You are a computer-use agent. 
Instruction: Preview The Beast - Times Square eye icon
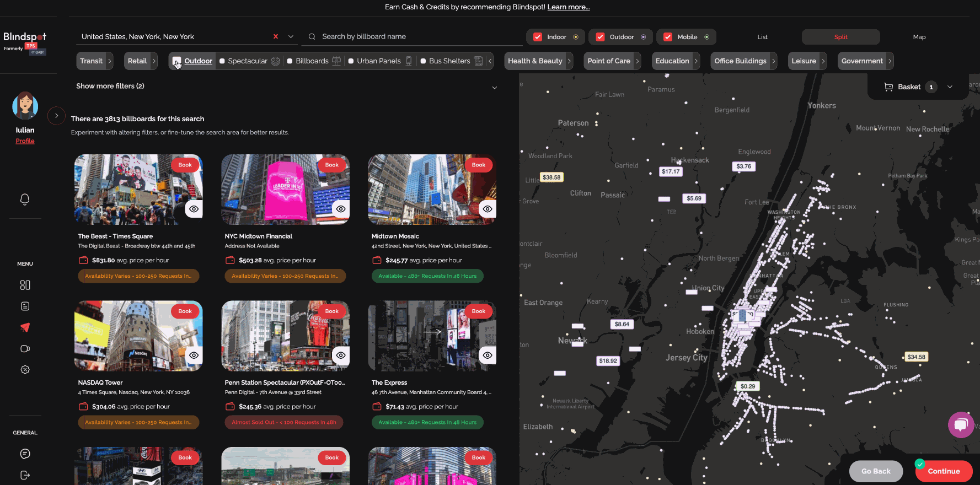[194, 209]
